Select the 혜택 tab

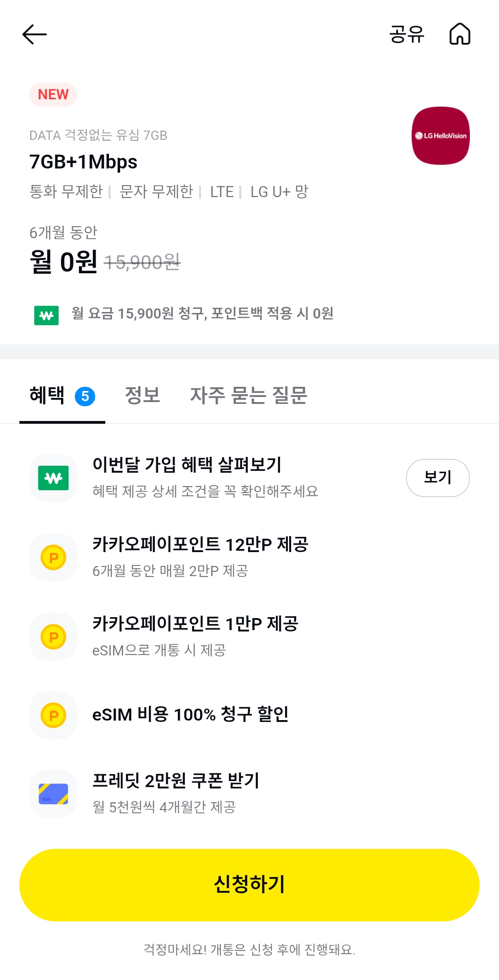47,396
